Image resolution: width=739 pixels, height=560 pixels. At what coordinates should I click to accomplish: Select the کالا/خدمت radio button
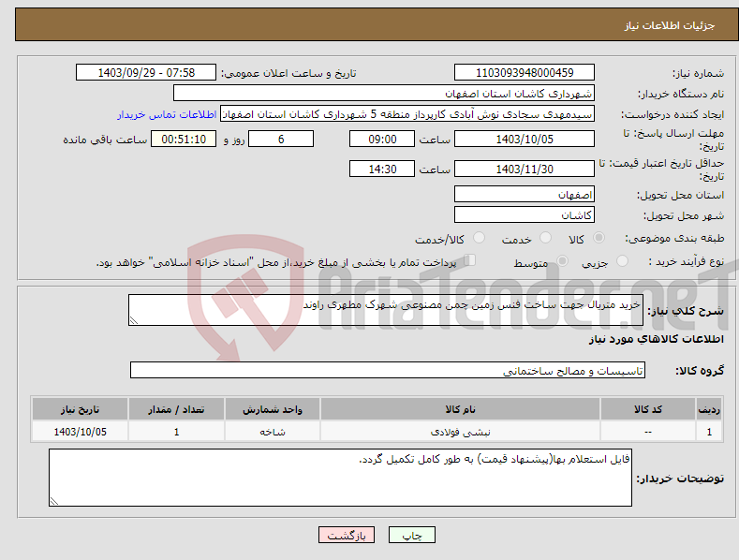(x=479, y=238)
